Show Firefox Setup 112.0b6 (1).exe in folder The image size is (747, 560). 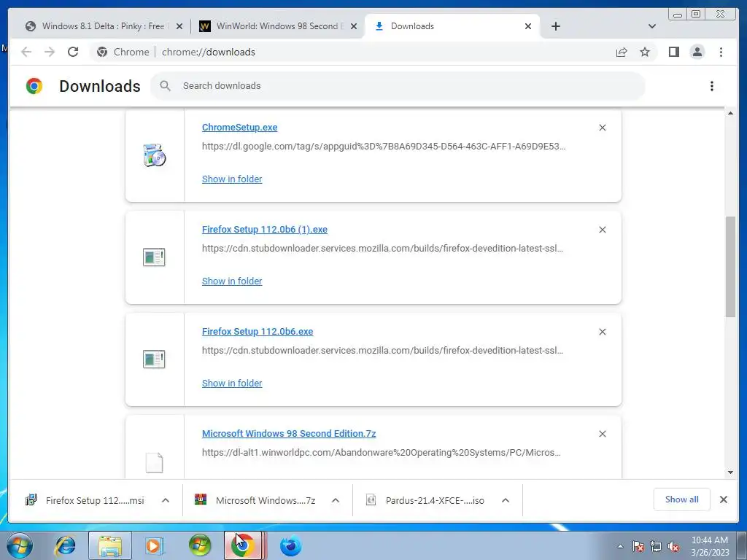click(x=232, y=281)
